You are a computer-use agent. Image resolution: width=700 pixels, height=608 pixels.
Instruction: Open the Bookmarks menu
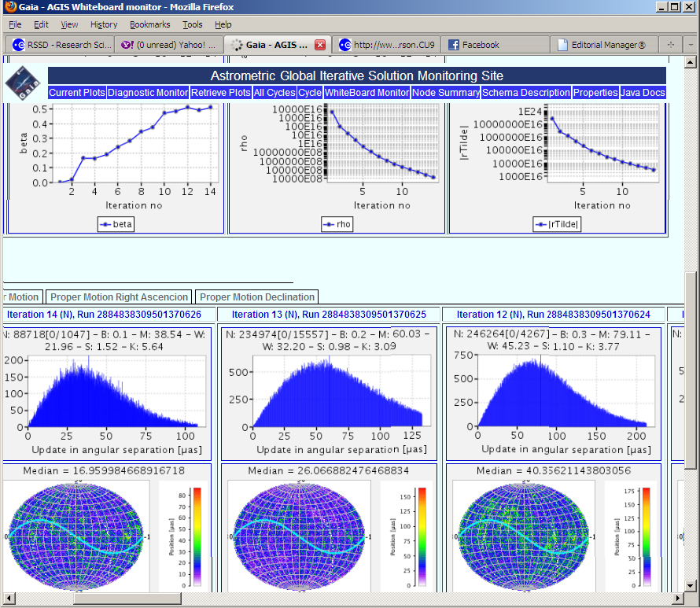(149, 24)
